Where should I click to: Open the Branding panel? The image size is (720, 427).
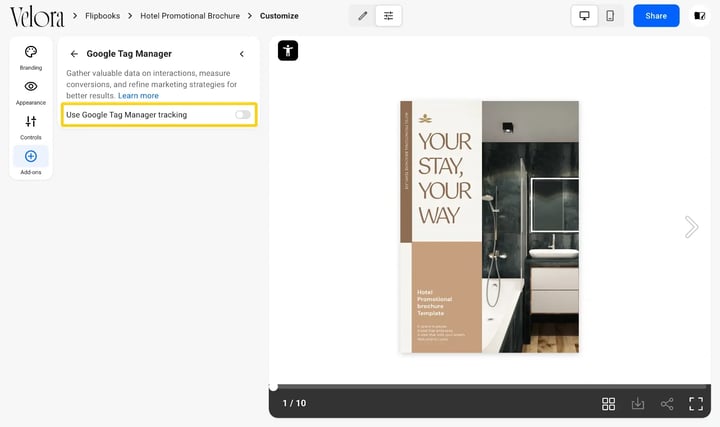coord(31,58)
